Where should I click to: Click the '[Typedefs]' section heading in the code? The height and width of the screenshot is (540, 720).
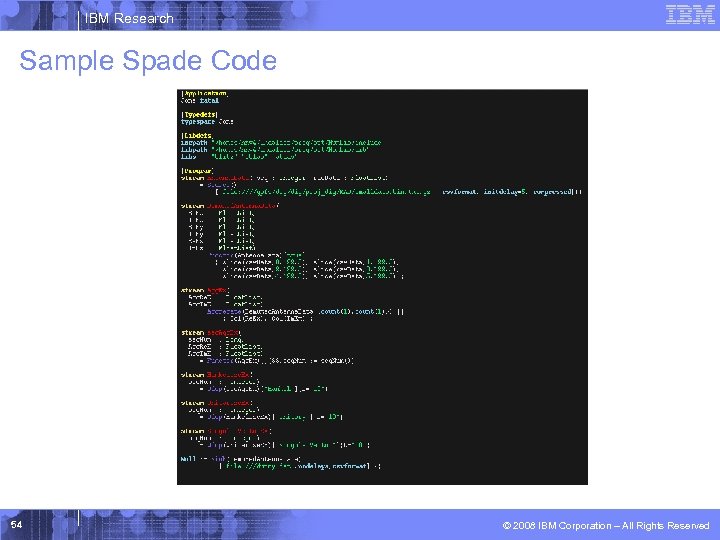(x=199, y=114)
